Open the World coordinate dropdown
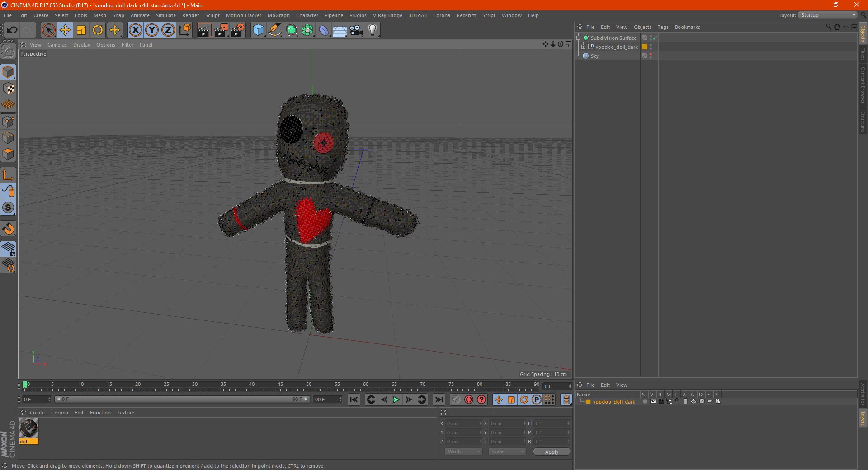The width and height of the screenshot is (868, 470). coord(463,451)
